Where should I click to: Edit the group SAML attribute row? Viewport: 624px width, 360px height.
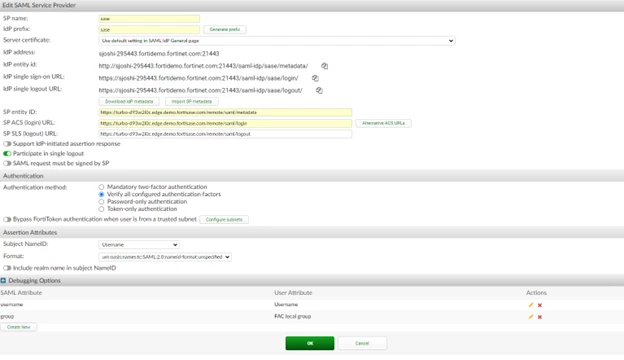[530, 317]
